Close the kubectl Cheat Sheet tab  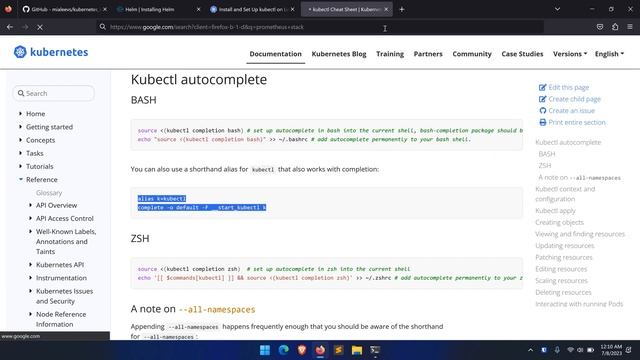[x=386, y=9]
